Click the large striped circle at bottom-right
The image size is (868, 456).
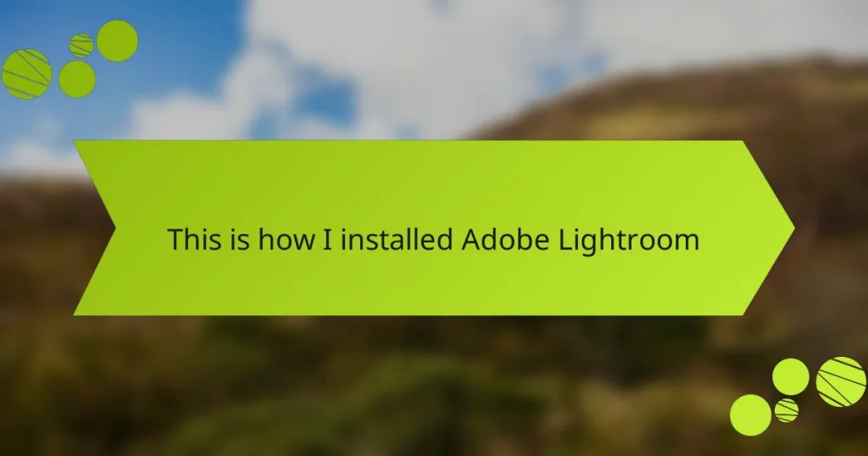pos(841,382)
